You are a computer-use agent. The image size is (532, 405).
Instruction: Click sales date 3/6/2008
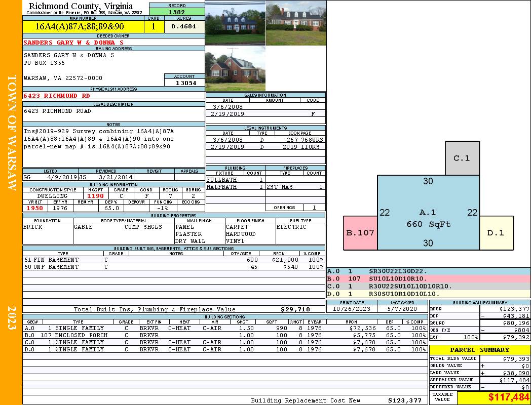pyautogui.click(x=227, y=107)
